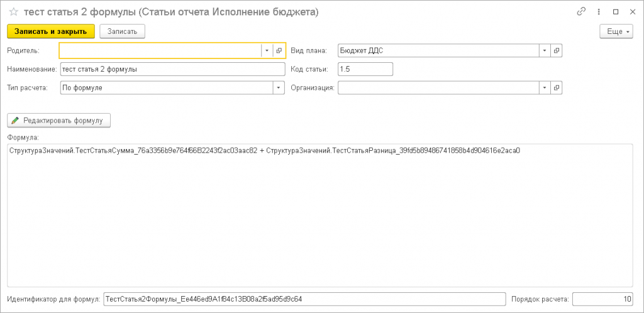Click into the Код статьи field
Screen dimensions: 644x313
pyautogui.click(x=365, y=69)
